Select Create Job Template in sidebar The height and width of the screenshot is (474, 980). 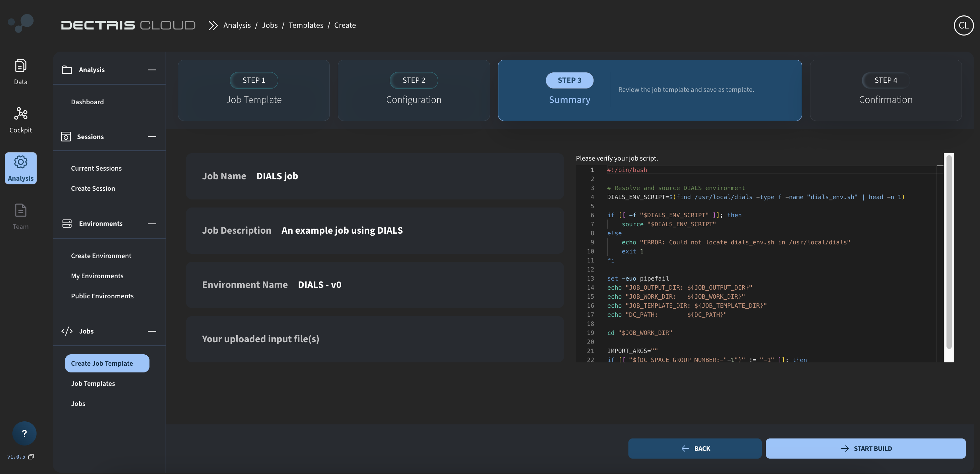pyautogui.click(x=107, y=363)
